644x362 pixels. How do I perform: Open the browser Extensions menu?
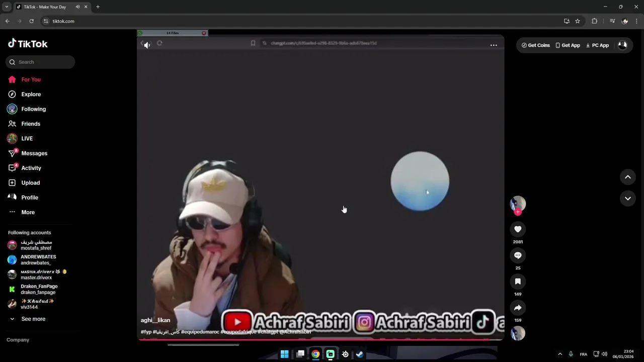pyautogui.click(x=594, y=21)
